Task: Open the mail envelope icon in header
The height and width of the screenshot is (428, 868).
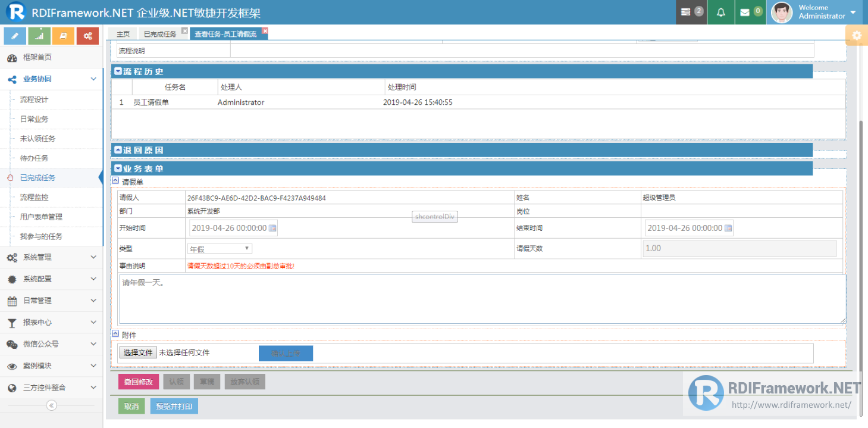Action: [x=751, y=12]
